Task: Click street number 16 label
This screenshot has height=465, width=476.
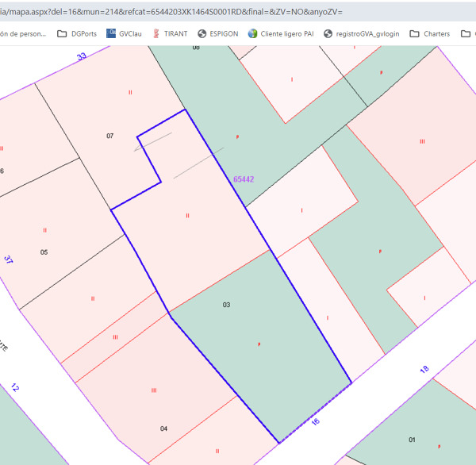Action: (x=316, y=421)
